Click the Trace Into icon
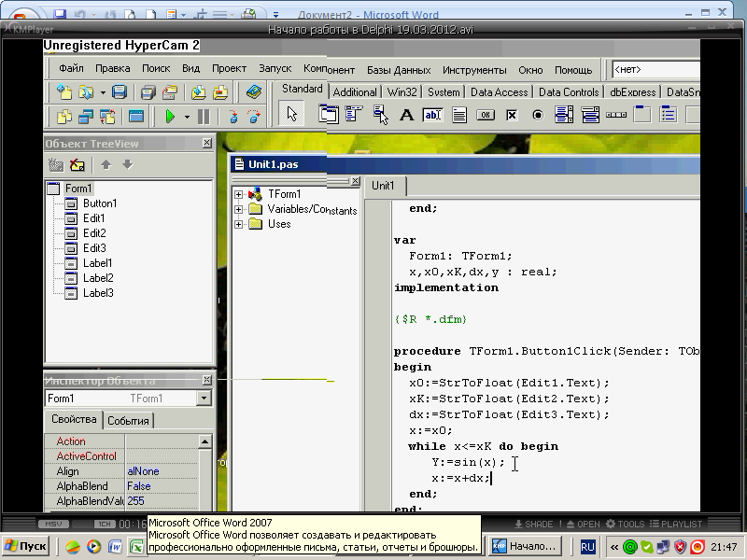The height and width of the screenshot is (560, 747). point(233,116)
